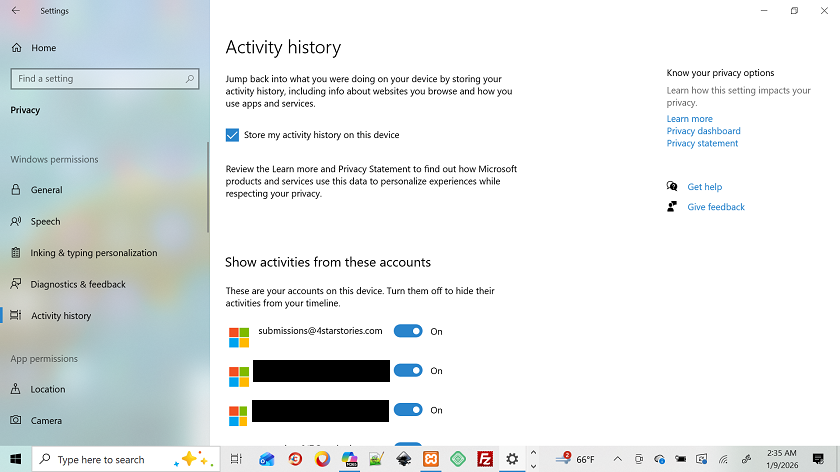Select Inking & typing personalization
840x472 pixels.
click(94, 253)
